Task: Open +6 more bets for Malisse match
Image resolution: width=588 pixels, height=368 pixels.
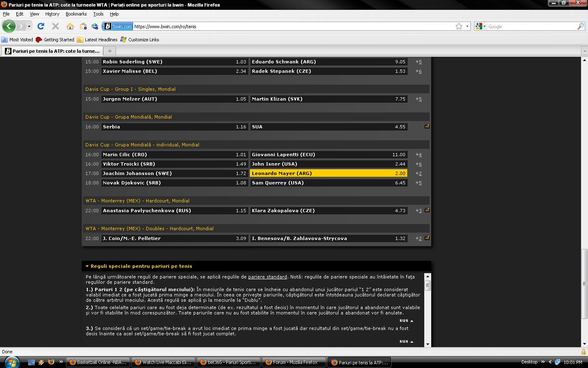Action: [x=419, y=71]
